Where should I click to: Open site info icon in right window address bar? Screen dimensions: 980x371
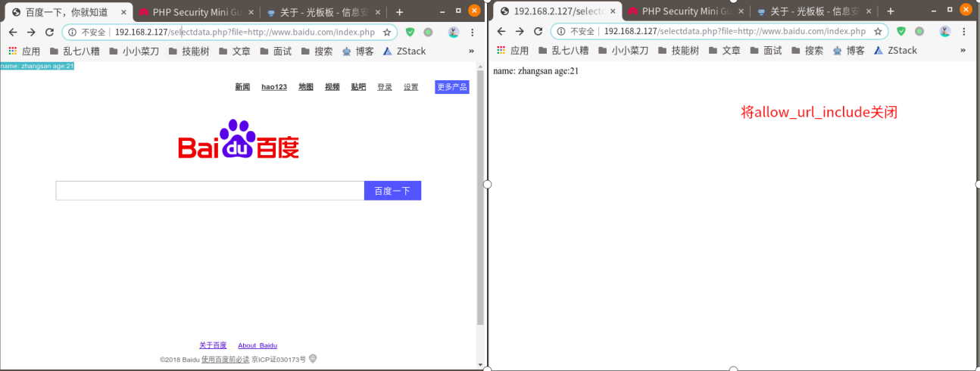[x=560, y=32]
